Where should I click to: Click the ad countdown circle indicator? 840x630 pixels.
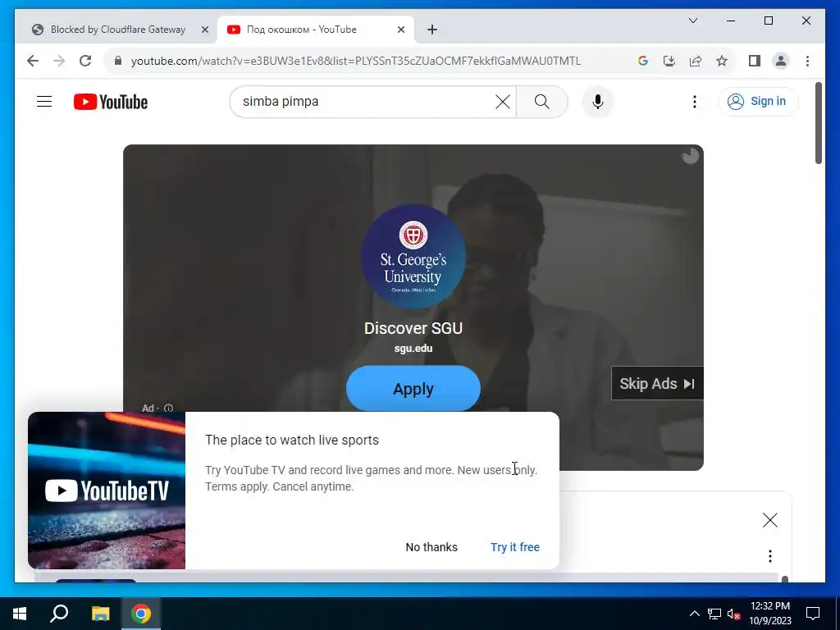coord(690,156)
